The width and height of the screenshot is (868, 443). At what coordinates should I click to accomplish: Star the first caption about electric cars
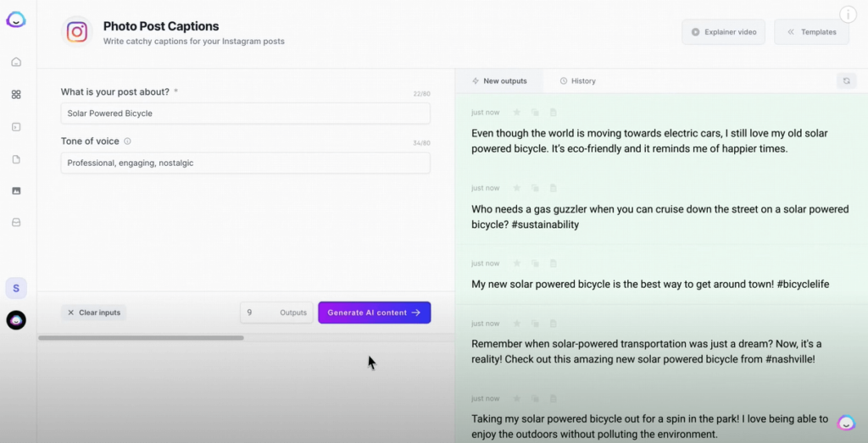516,113
